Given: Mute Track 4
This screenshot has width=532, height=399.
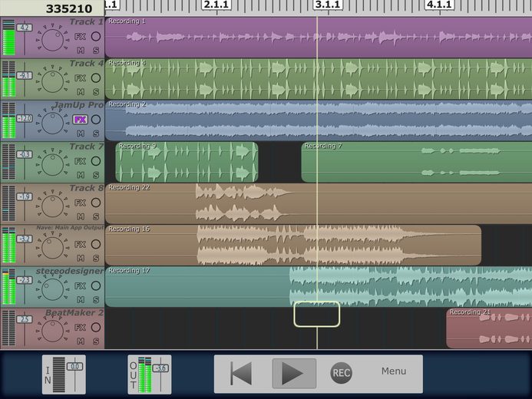Looking at the screenshot, I should click(x=81, y=92).
